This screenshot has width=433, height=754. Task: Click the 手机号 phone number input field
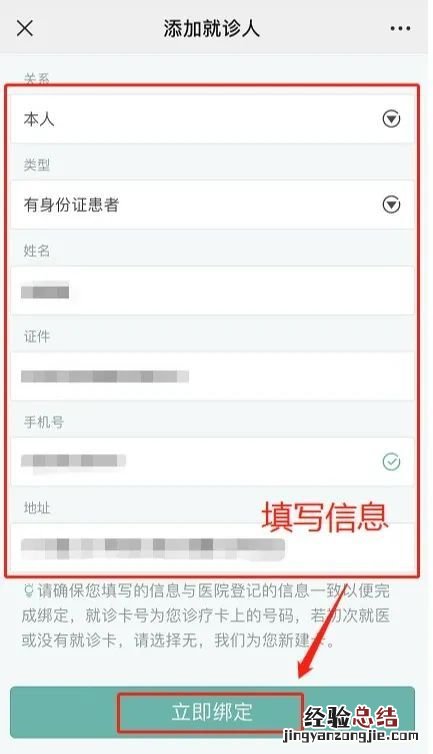(x=212, y=462)
